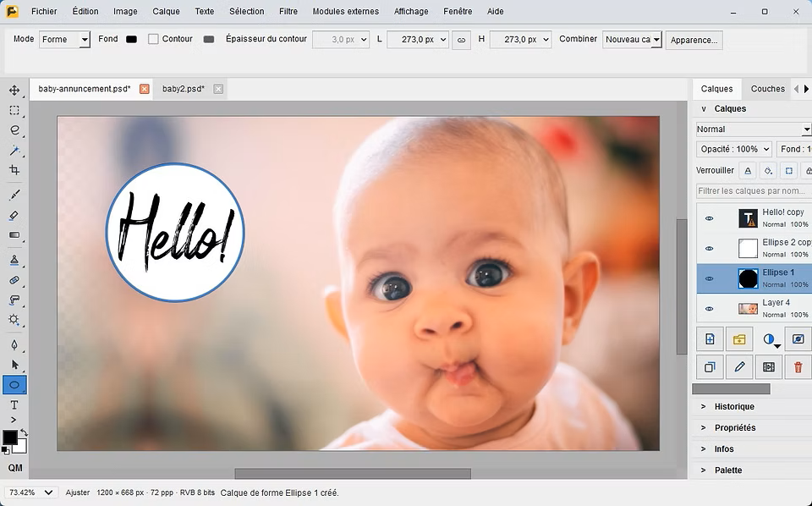The height and width of the screenshot is (506, 812).
Task: Open the foreground color picker swatch
Action: pyautogui.click(x=10, y=437)
